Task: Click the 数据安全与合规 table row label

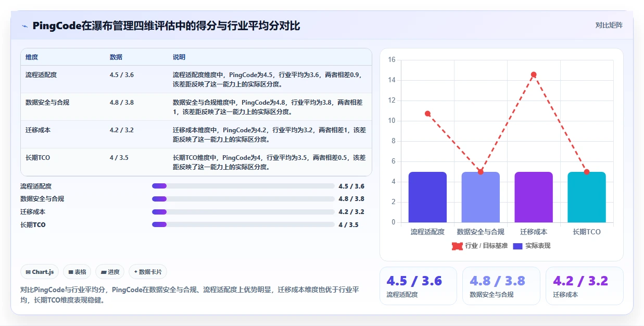Action: [x=47, y=103]
